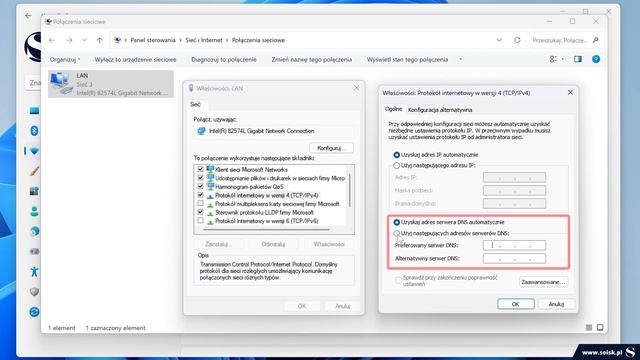Toggle Harmonogram pakietów QoS checkbox
Viewport: 640px width, 360px height.
tap(200, 186)
